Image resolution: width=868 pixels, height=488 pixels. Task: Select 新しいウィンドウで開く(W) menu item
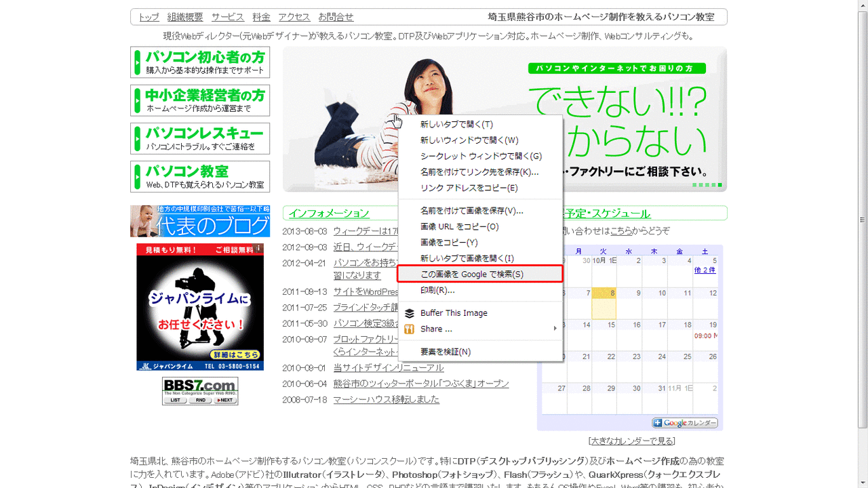pyautogui.click(x=479, y=140)
